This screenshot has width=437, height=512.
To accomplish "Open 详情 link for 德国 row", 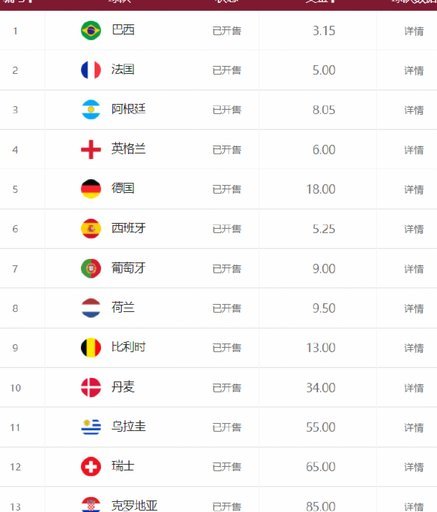I will (414, 189).
